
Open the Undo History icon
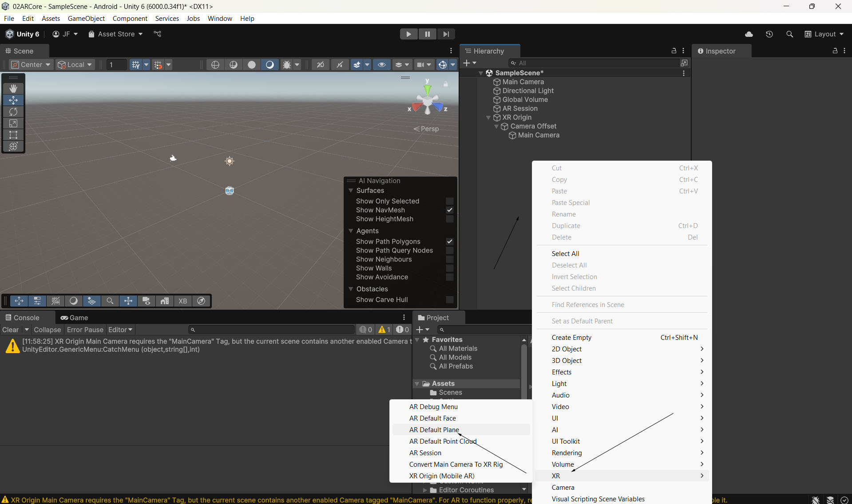769,34
